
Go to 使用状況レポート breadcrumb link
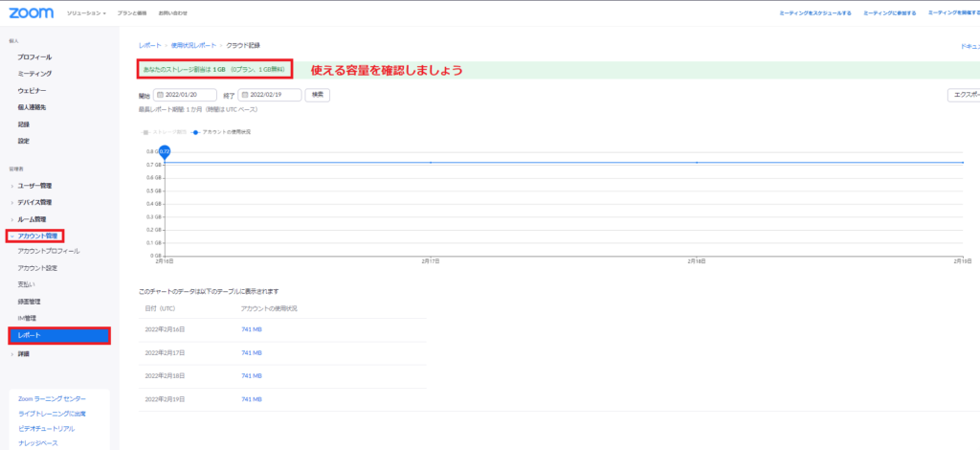(x=191, y=45)
